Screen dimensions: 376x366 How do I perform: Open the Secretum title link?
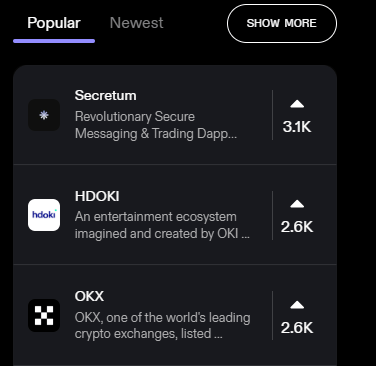105,96
